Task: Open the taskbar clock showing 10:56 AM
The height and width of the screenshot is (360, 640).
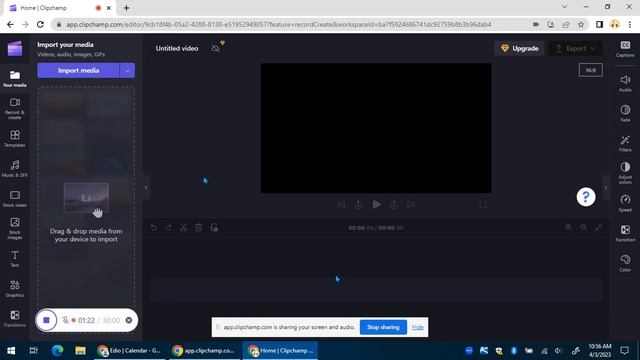Action: pos(600,351)
